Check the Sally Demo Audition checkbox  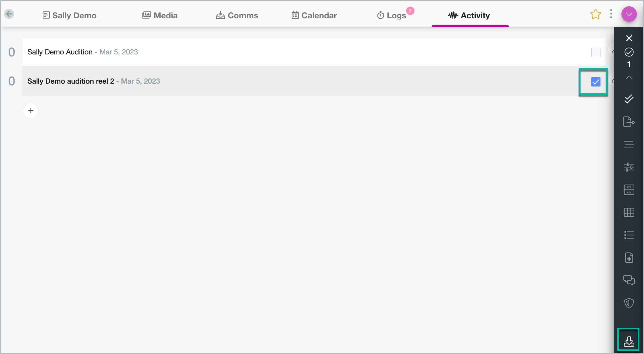(x=596, y=52)
